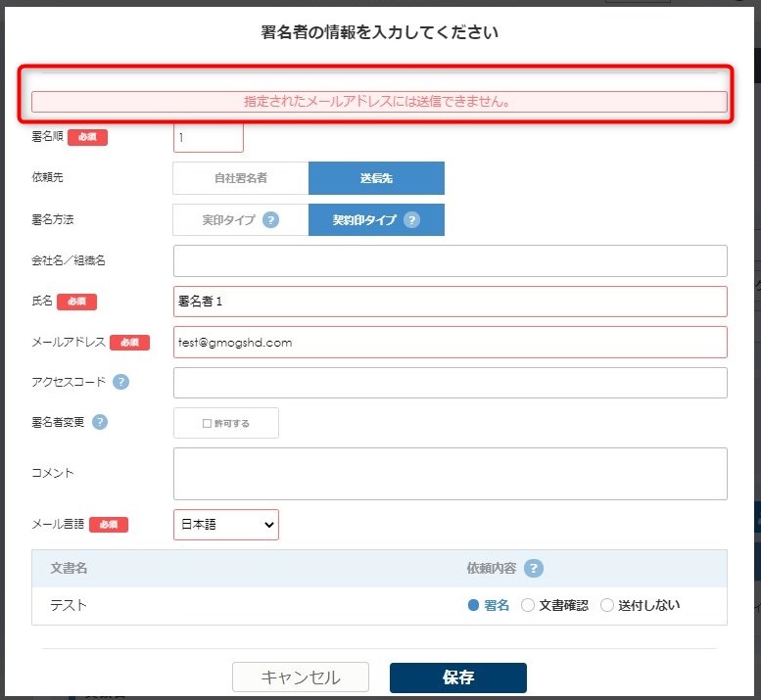Choose the 送付しない radio option
This screenshot has width=761, height=700.
[x=607, y=605]
